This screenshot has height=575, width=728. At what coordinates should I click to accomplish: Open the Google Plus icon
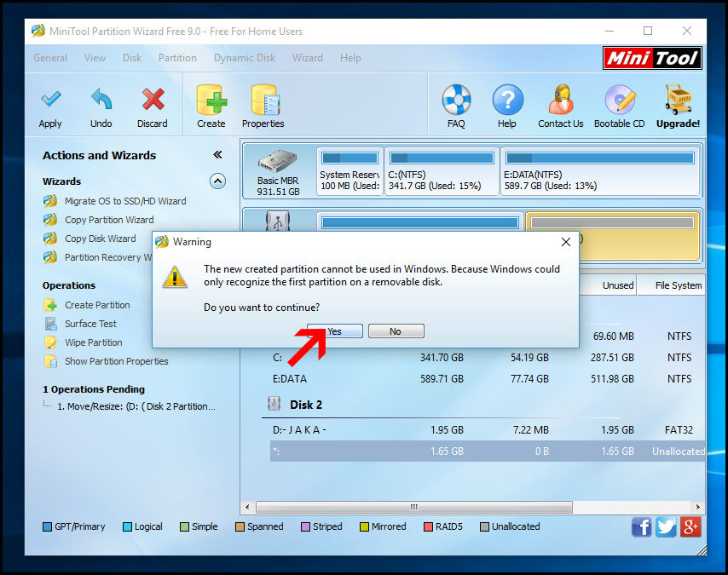(x=690, y=527)
